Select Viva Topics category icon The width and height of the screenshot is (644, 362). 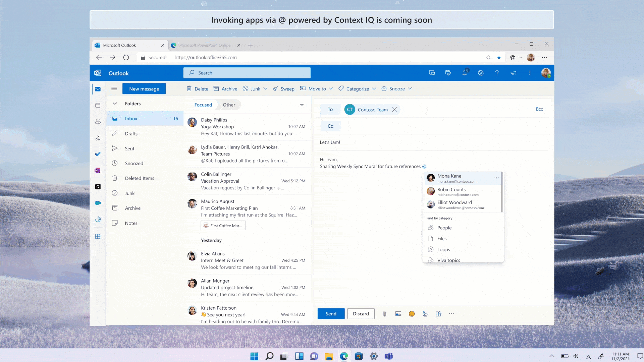click(430, 259)
